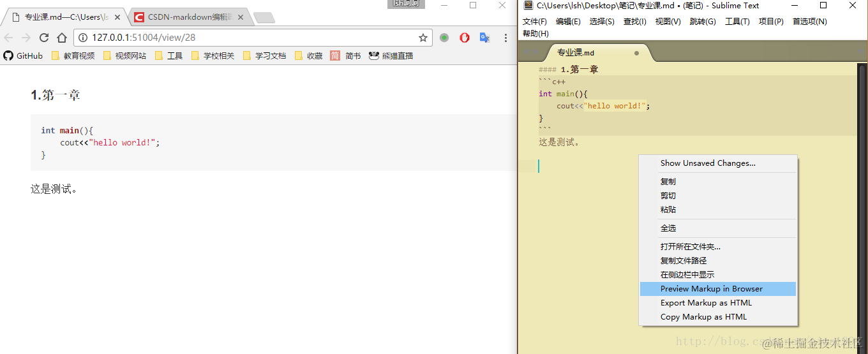Click unsaved dot on 专业课.md tab
868x354 pixels.
click(x=636, y=53)
